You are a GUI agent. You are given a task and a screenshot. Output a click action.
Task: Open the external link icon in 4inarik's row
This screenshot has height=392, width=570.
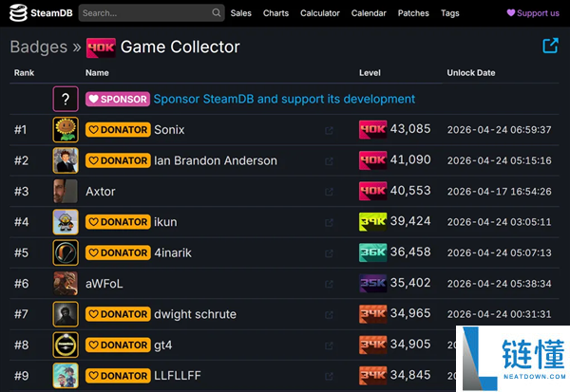coord(329,253)
